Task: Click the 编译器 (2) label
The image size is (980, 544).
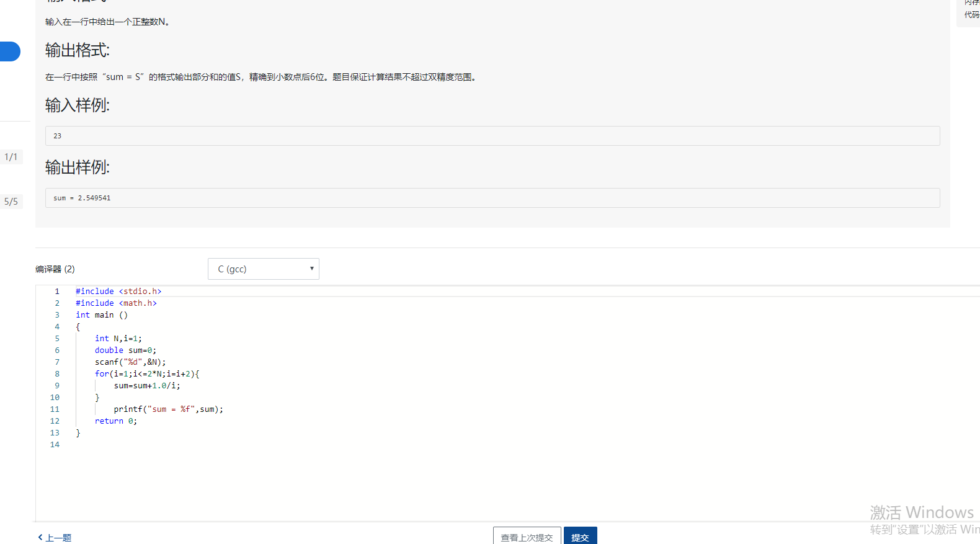Action: (55, 269)
